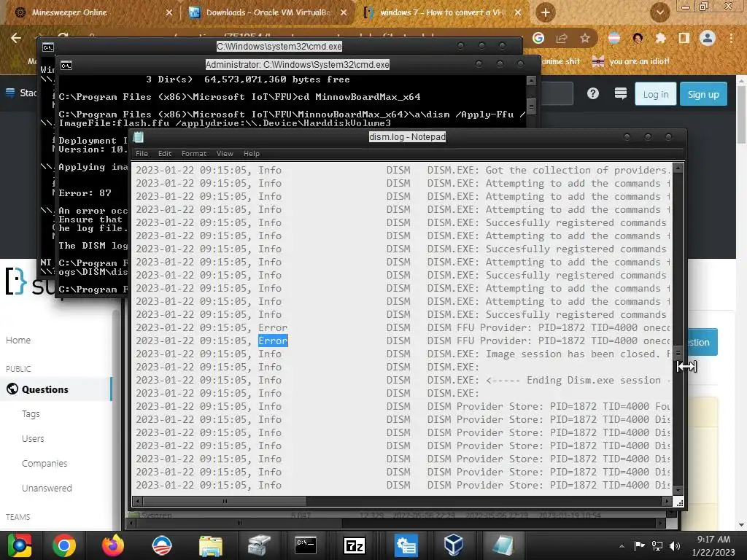Open the tab search chevron
This screenshot has height=560, width=747.
click(x=659, y=12)
